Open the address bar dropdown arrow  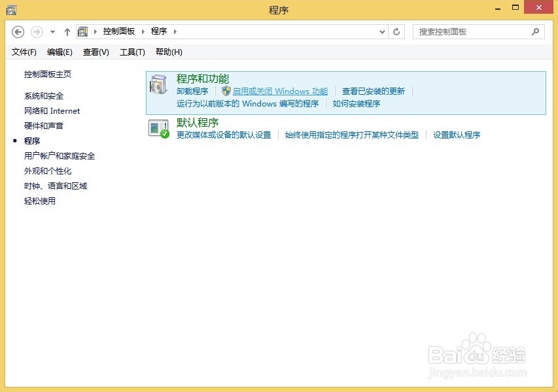(x=382, y=31)
